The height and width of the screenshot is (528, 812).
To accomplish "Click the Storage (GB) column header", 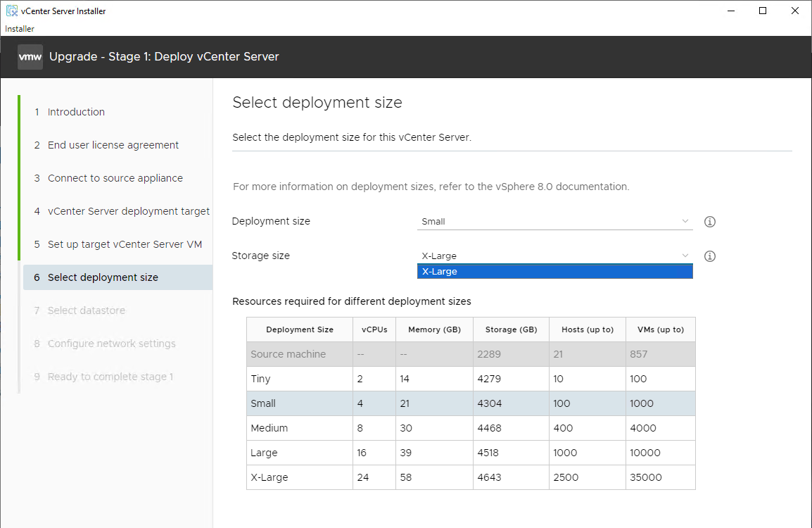I will click(511, 329).
